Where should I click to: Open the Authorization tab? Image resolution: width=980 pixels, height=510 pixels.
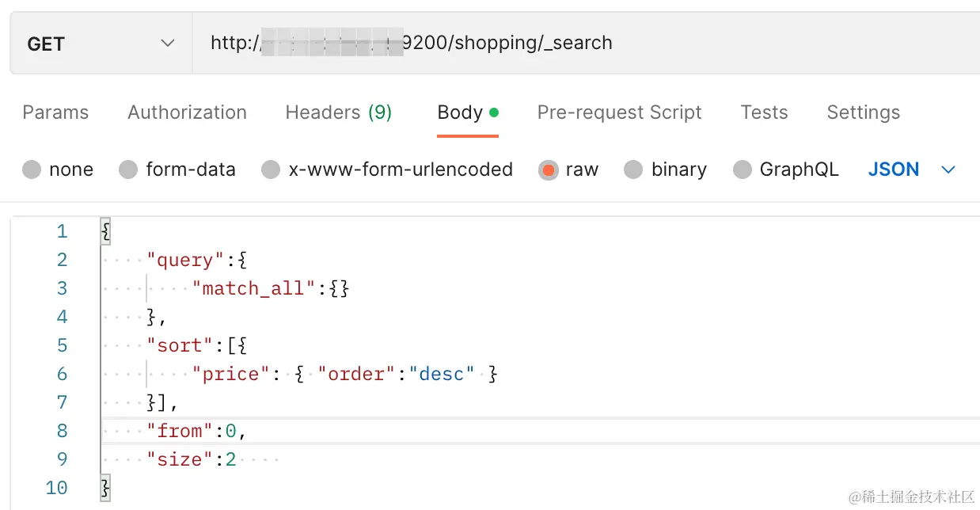tap(187, 112)
